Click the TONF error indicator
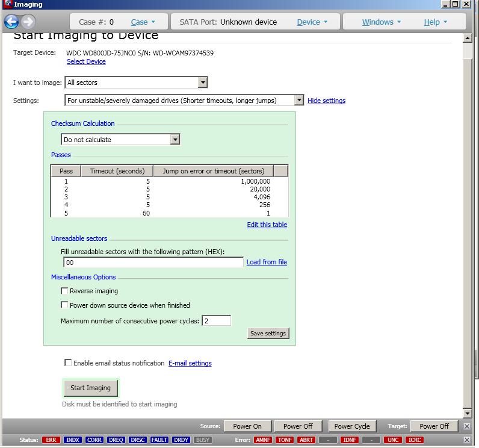The width and height of the screenshot is (479, 448). coord(285,440)
